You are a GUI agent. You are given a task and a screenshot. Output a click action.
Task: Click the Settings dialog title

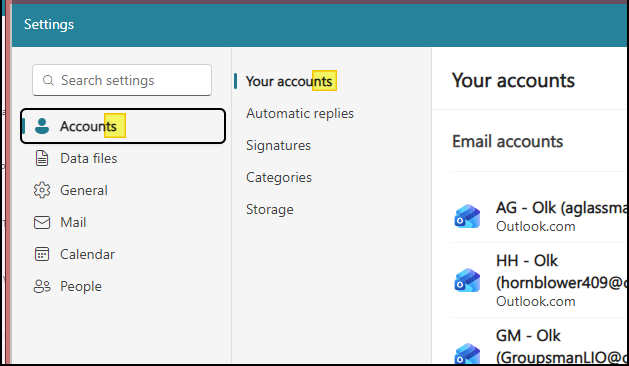point(49,24)
